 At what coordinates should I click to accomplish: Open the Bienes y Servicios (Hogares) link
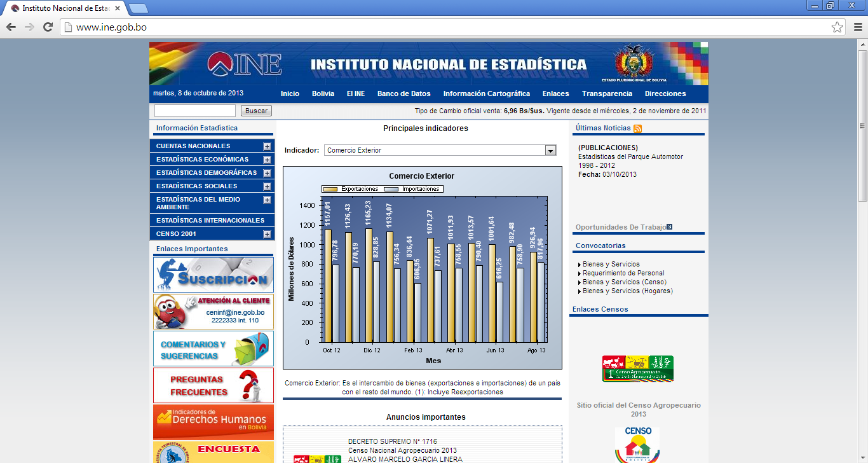(x=628, y=291)
